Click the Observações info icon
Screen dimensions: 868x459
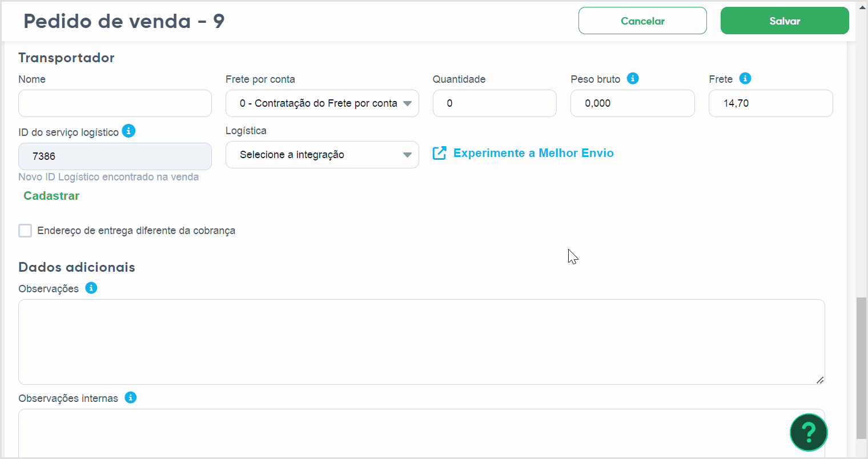pyautogui.click(x=91, y=288)
